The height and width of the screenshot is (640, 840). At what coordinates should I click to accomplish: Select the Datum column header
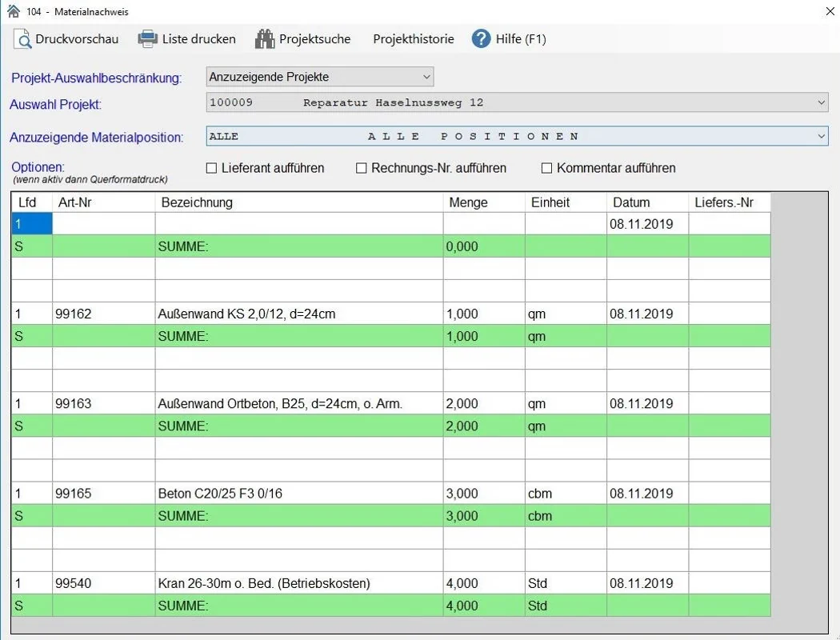click(x=646, y=202)
